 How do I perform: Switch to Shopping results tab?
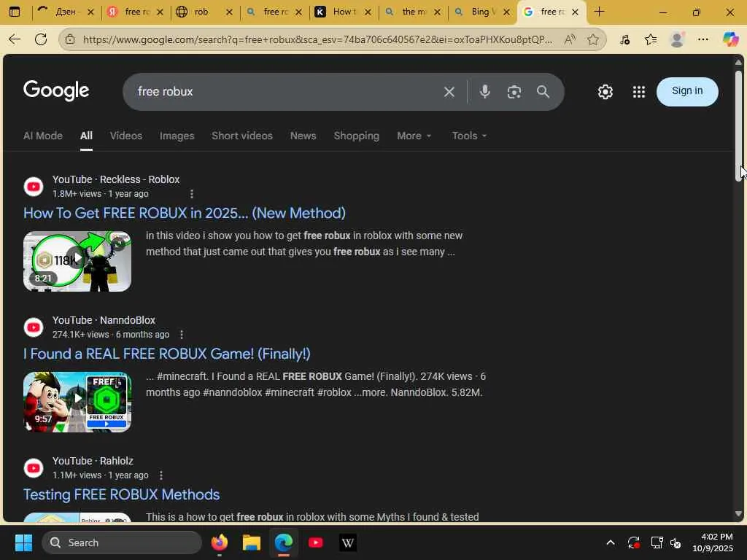click(x=356, y=136)
